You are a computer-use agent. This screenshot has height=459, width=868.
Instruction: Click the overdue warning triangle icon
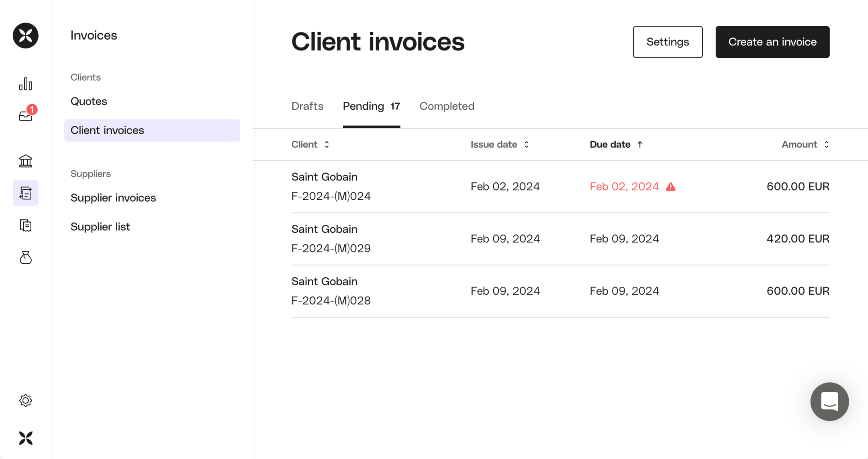[x=671, y=187]
